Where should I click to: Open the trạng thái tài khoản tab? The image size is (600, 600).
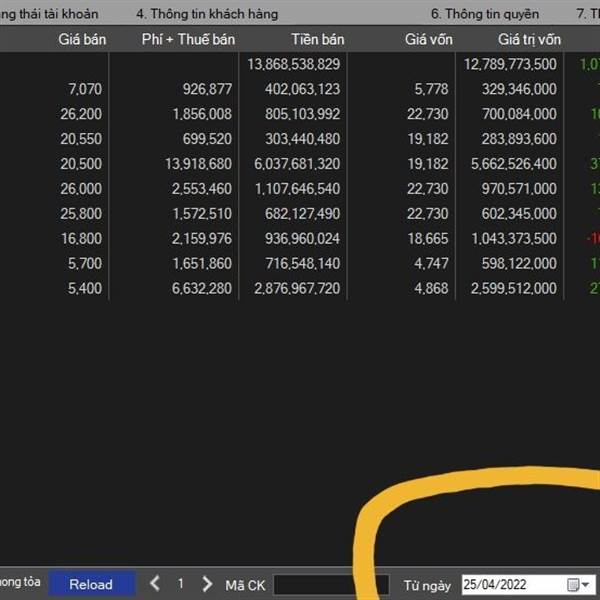pos(49,14)
